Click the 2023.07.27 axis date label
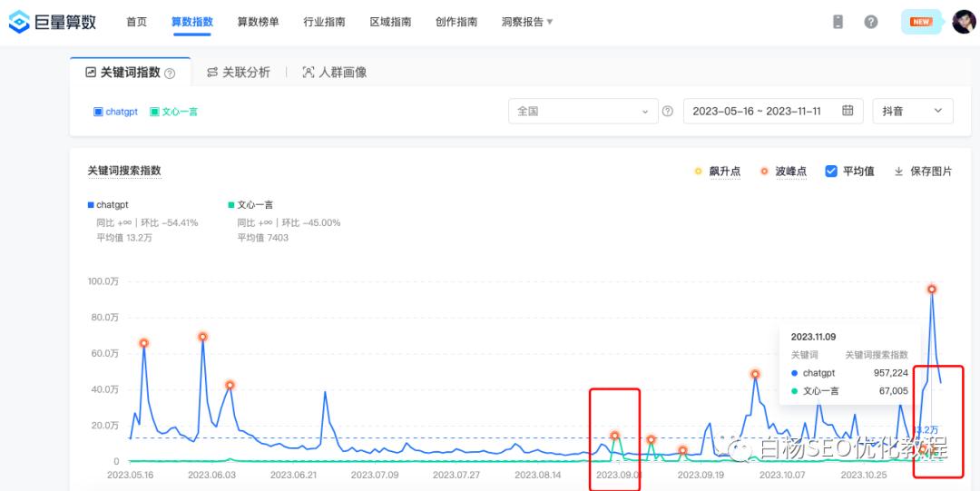Viewport: 980px width, 491px height. [x=456, y=475]
